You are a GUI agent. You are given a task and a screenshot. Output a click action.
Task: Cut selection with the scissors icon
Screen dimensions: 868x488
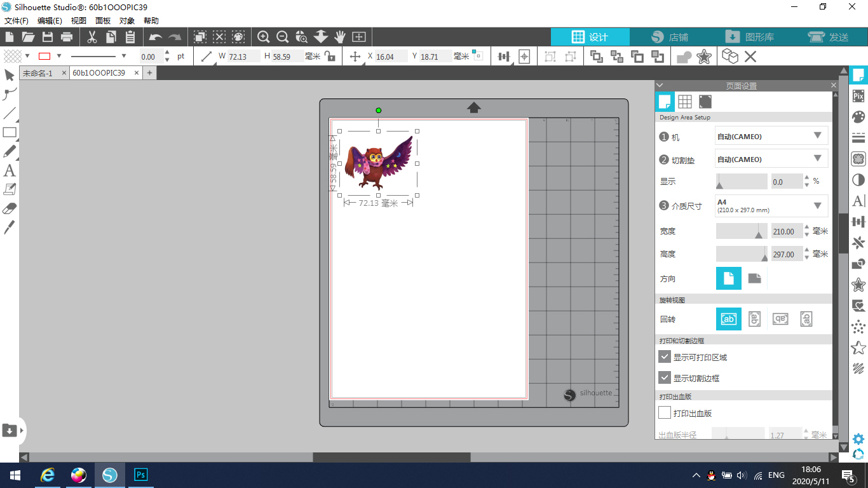(92, 37)
